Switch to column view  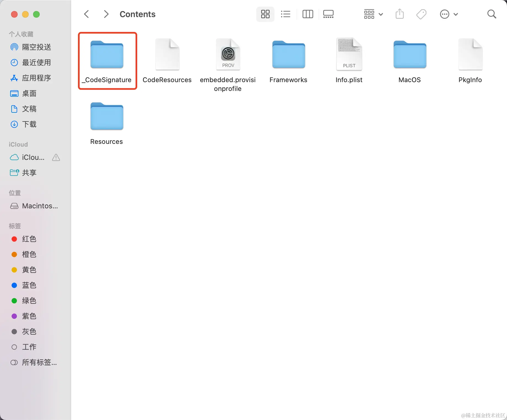point(308,14)
